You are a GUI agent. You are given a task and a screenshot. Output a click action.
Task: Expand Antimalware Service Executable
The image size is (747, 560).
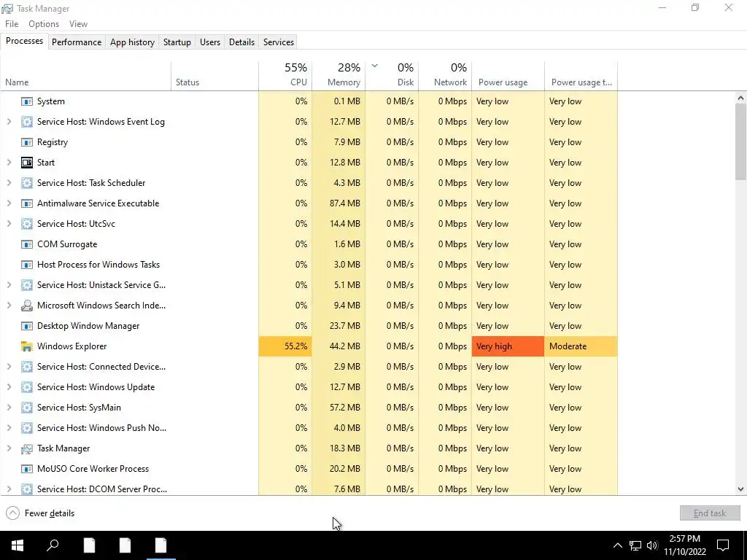9,203
